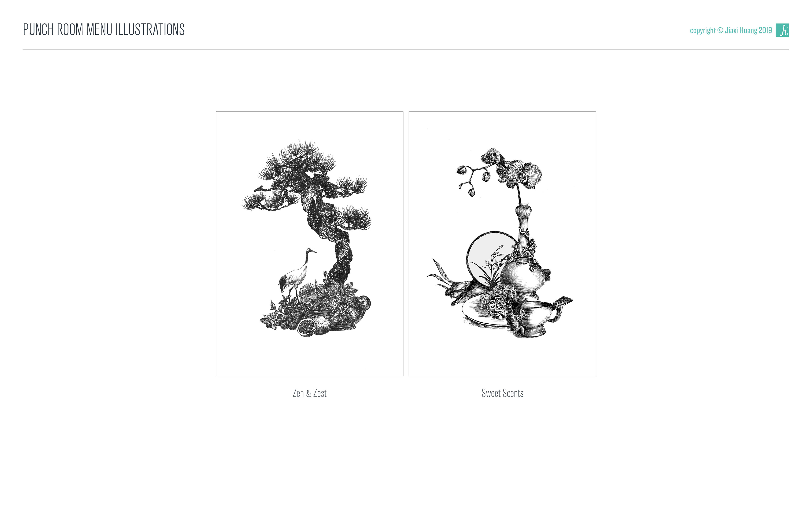The image size is (812, 507).
Task: Open the Zen & Zest illustration
Action: coord(309,244)
